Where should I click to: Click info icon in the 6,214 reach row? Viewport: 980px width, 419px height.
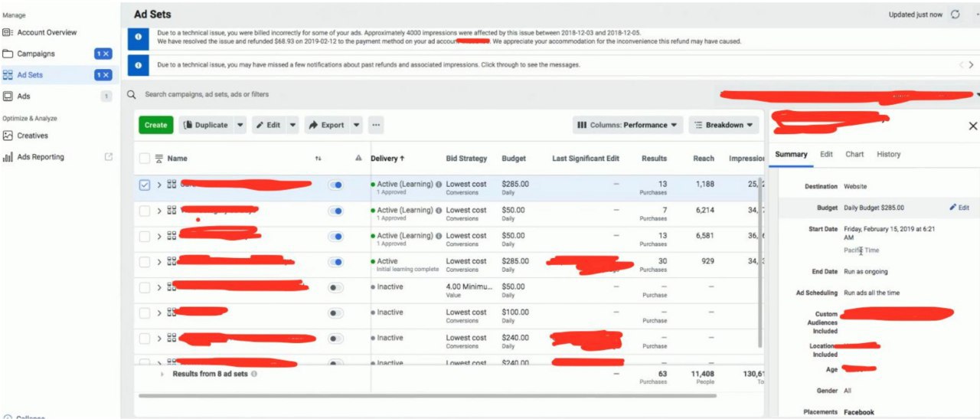coord(439,210)
